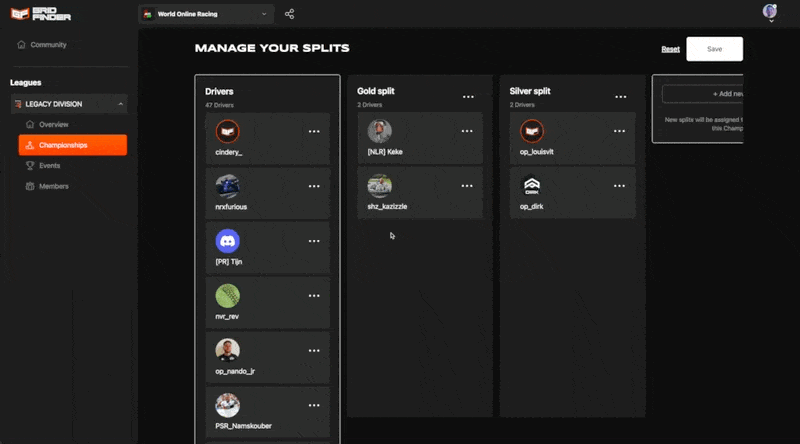Open the Members sidebar item

tap(54, 186)
